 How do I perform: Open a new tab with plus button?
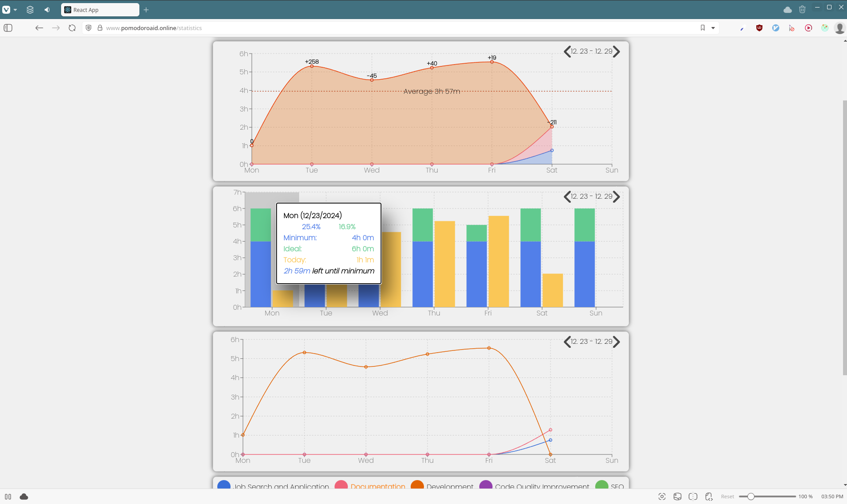tap(146, 10)
